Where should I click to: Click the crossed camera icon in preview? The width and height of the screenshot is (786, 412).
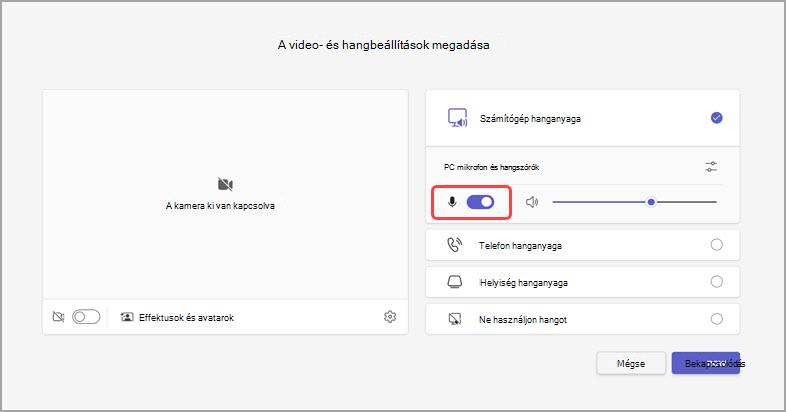(x=226, y=184)
